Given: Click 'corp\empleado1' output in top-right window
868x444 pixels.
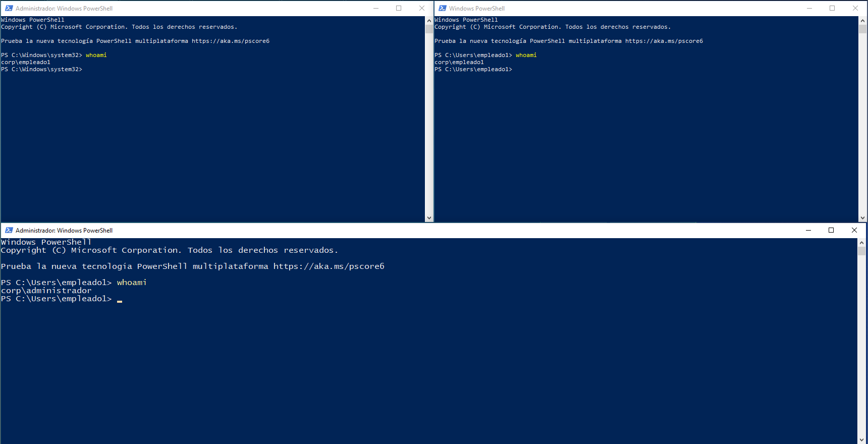Looking at the screenshot, I should [459, 63].
